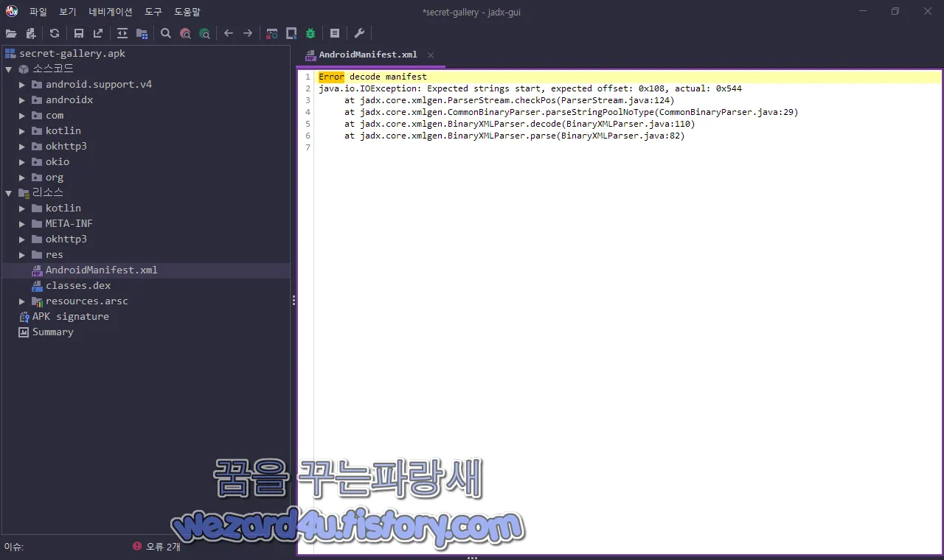
Task: Save all using the floppy disk icon
Action: (79, 33)
